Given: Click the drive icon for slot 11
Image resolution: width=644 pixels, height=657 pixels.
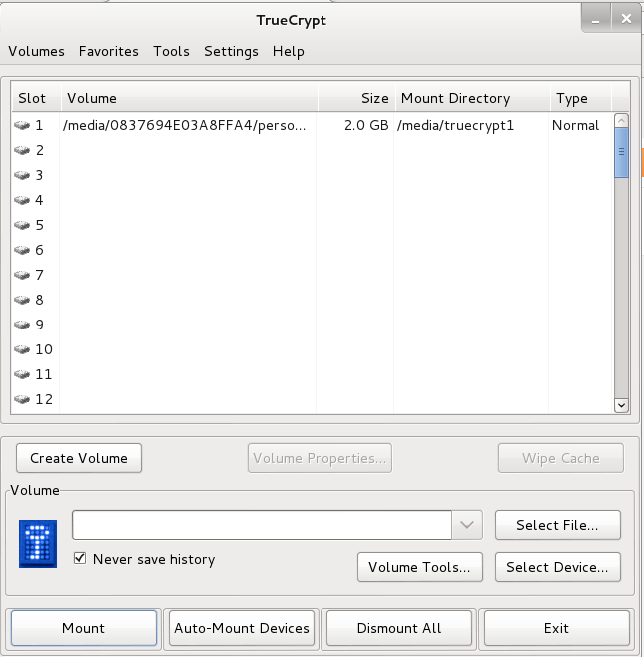Looking at the screenshot, I should coord(22,374).
